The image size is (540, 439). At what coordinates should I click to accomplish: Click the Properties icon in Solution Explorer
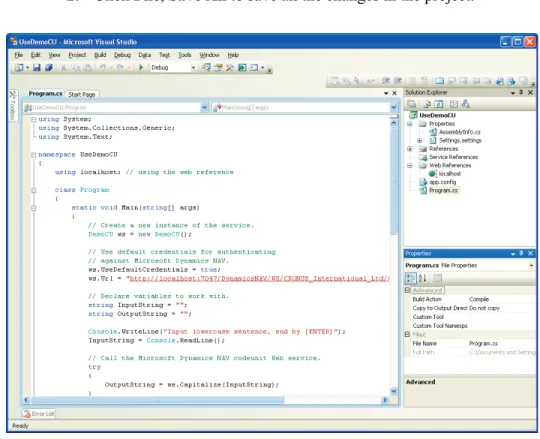(412, 104)
